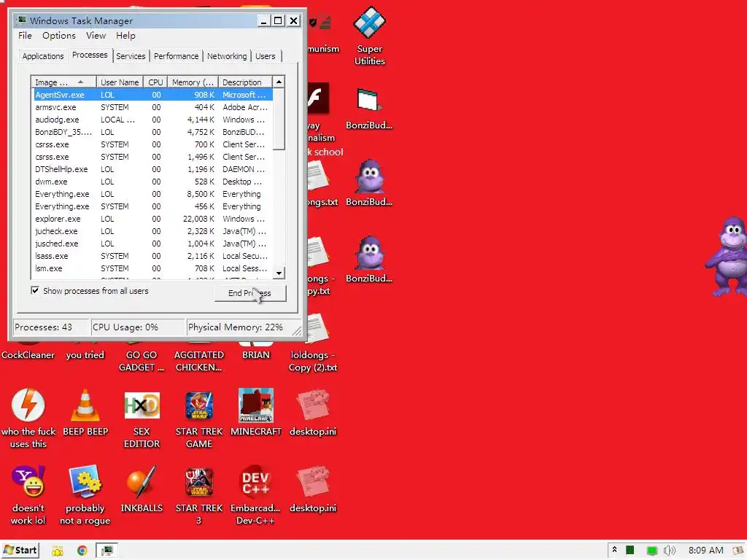Sort by the Description column header
This screenshot has height=560, width=747.
pyautogui.click(x=245, y=82)
